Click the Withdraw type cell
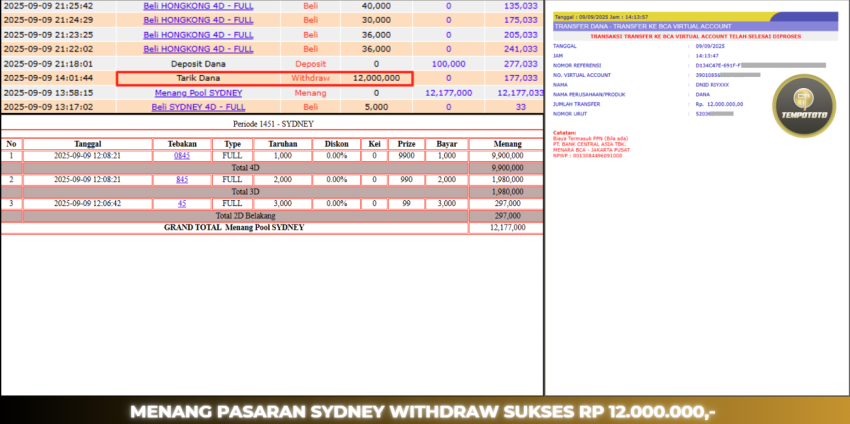The height and width of the screenshot is (424, 850). [x=311, y=78]
